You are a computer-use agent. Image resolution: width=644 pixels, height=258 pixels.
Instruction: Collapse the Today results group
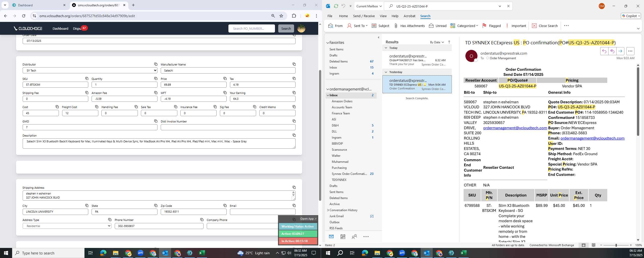tap(386, 48)
